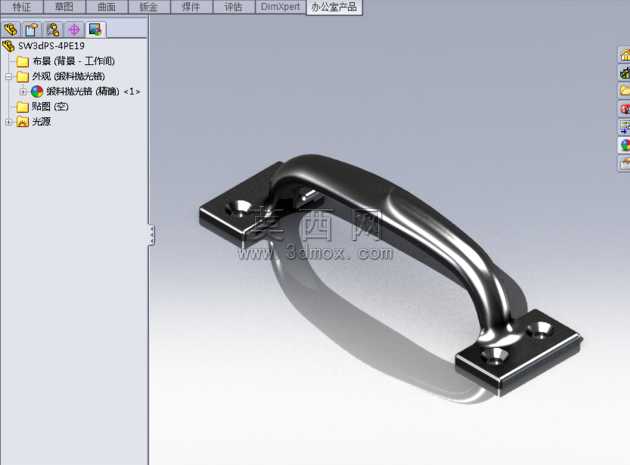The image size is (630, 465).
Task: Open the ConfigurationManager tab icon
Action: [x=53, y=29]
